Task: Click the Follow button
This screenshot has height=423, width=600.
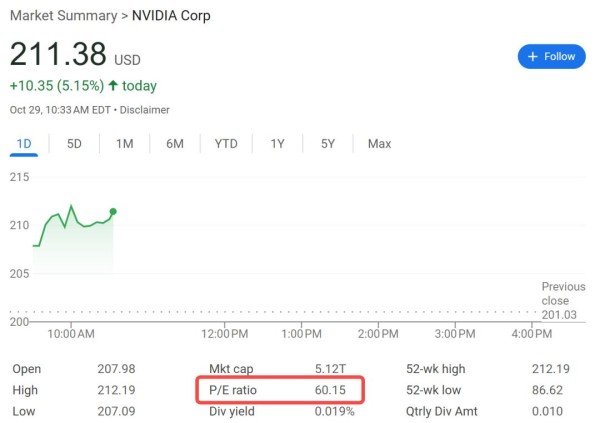Action: pos(551,56)
